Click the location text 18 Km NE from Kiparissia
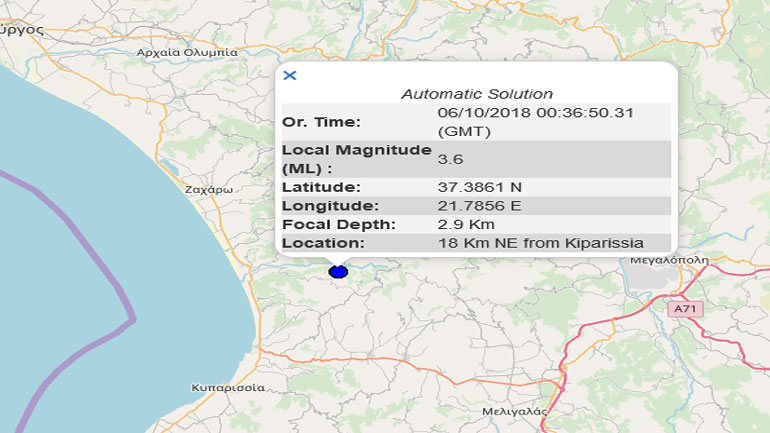 pos(540,243)
